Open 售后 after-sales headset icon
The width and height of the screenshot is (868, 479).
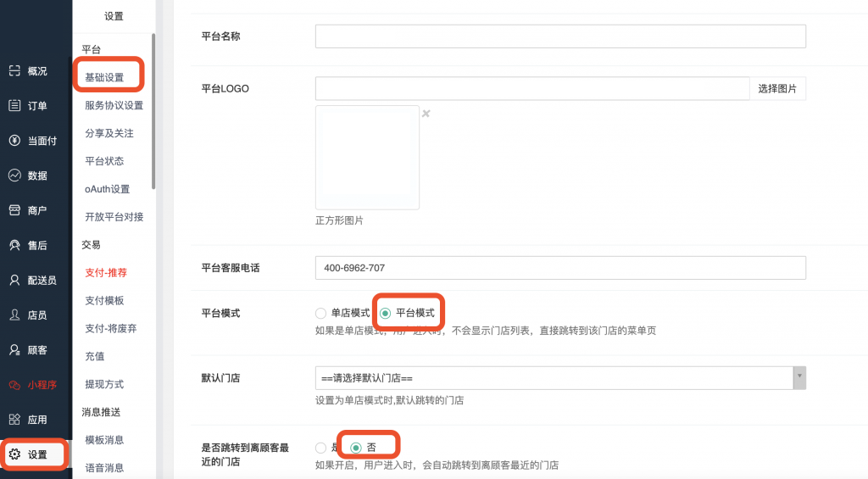(14, 245)
